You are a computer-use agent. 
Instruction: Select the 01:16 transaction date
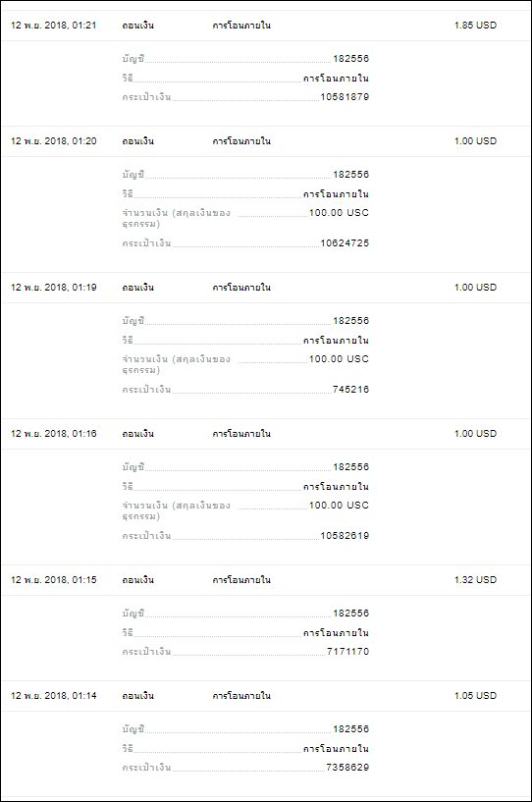tap(54, 434)
